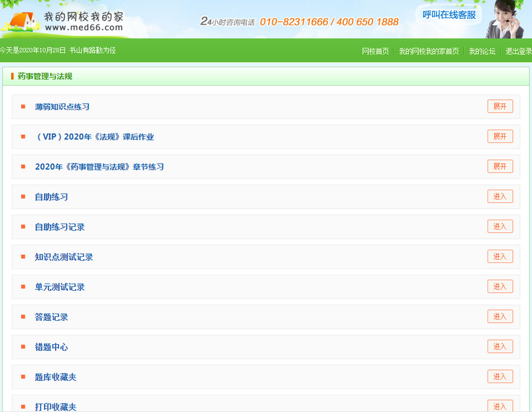This screenshot has width=532, height=412.
Task: Expand the 薄弱知识点练习 section
Action: [x=500, y=106]
